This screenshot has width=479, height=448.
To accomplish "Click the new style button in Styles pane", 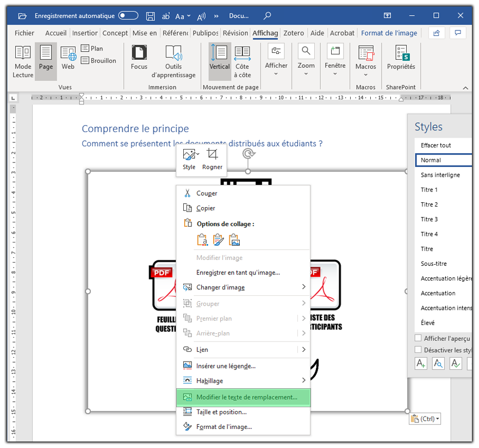I will click(421, 363).
